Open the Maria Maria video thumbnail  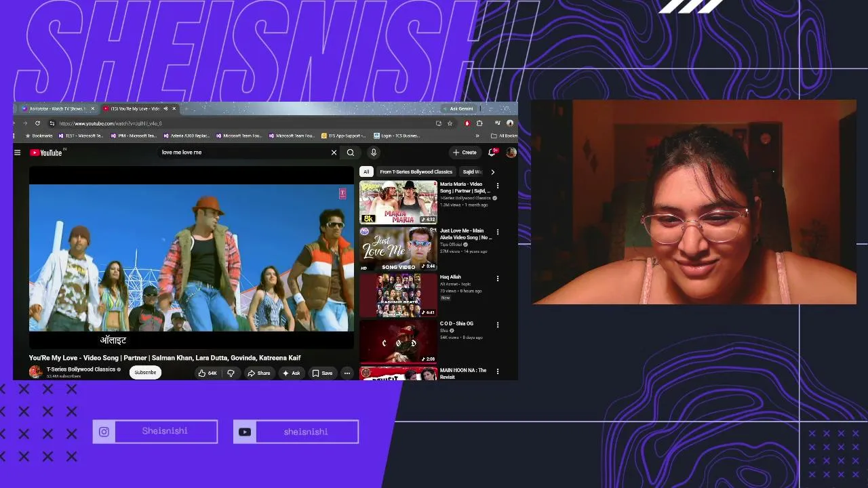coord(398,202)
